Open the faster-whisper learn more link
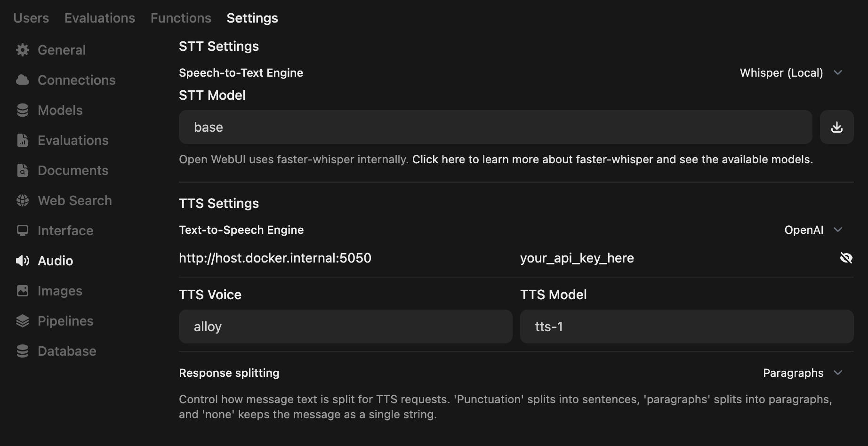Image resolution: width=868 pixels, height=446 pixels. pyautogui.click(x=612, y=159)
